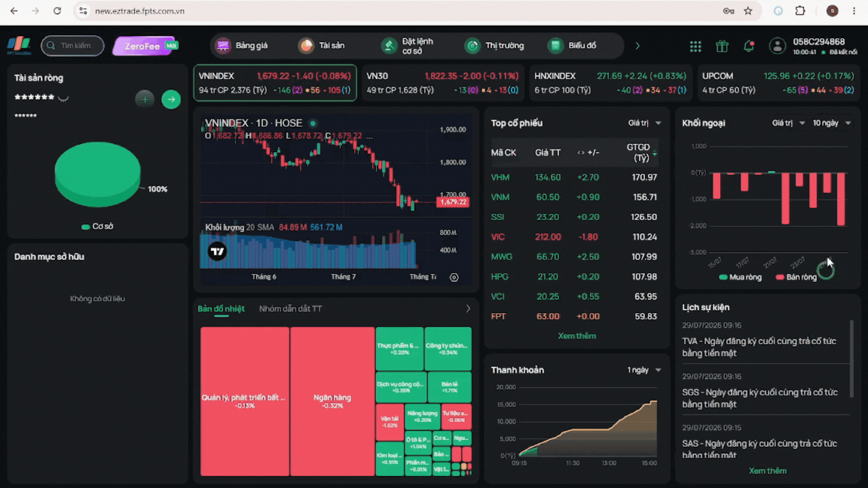Image resolution: width=868 pixels, height=488 pixels.
Task: Open Giá trị dropdown in Khối ngoại
Action: [788, 123]
